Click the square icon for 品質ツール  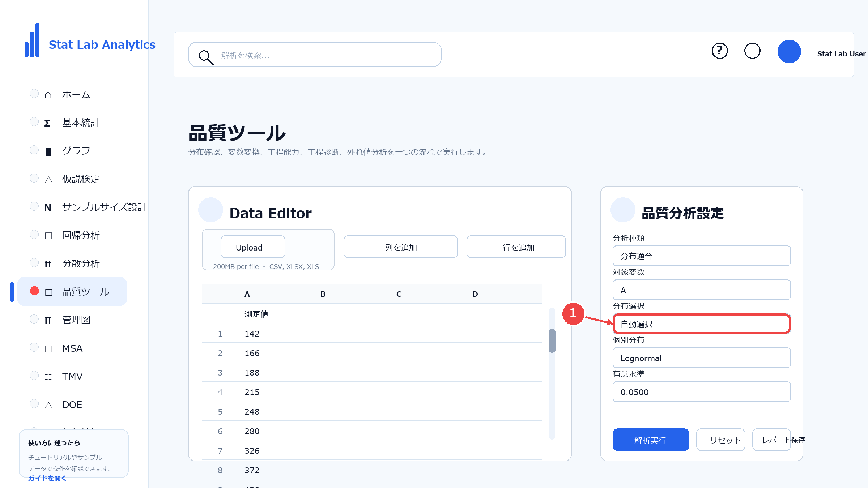click(x=48, y=292)
